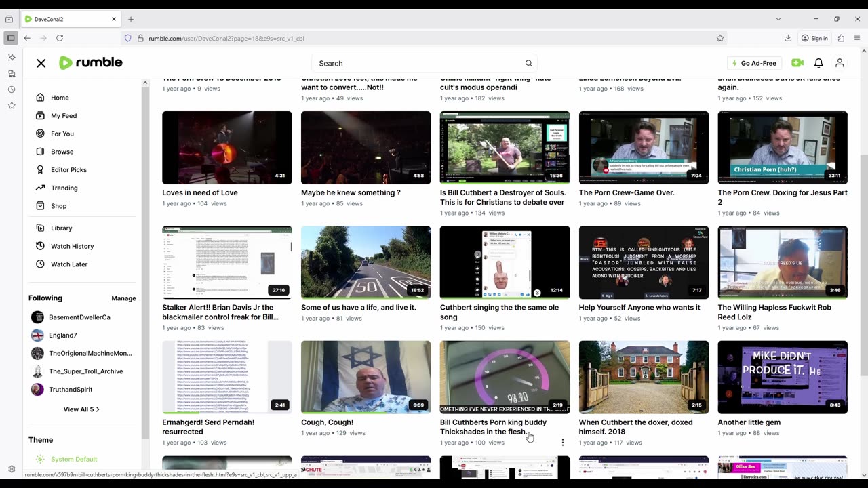This screenshot has width=868, height=488.
Task: Open a new browser tab
Action: pyautogui.click(x=131, y=19)
